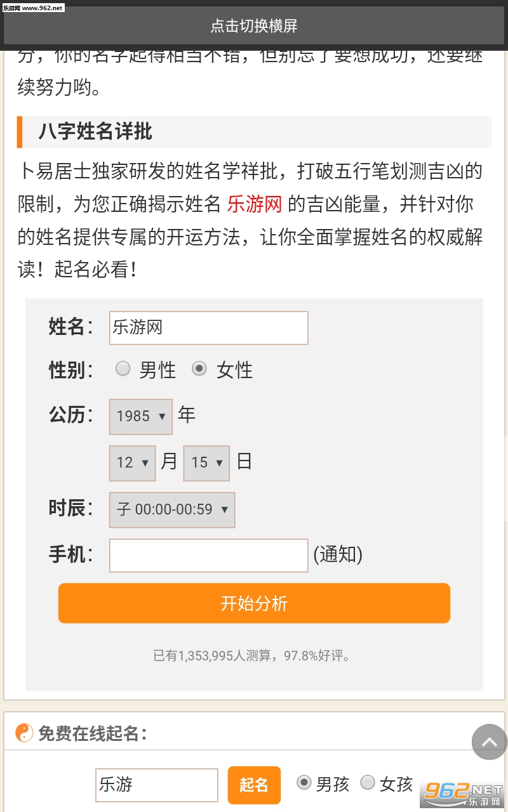Viewport: 508px width, 812px height.
Task: Click the 八字姓名详批 section heading
Action: 95,131
